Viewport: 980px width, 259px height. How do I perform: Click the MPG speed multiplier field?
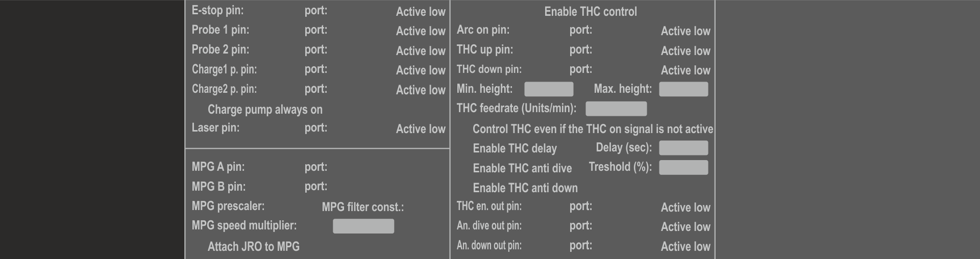pyautogui.click(x=363, y=226)
